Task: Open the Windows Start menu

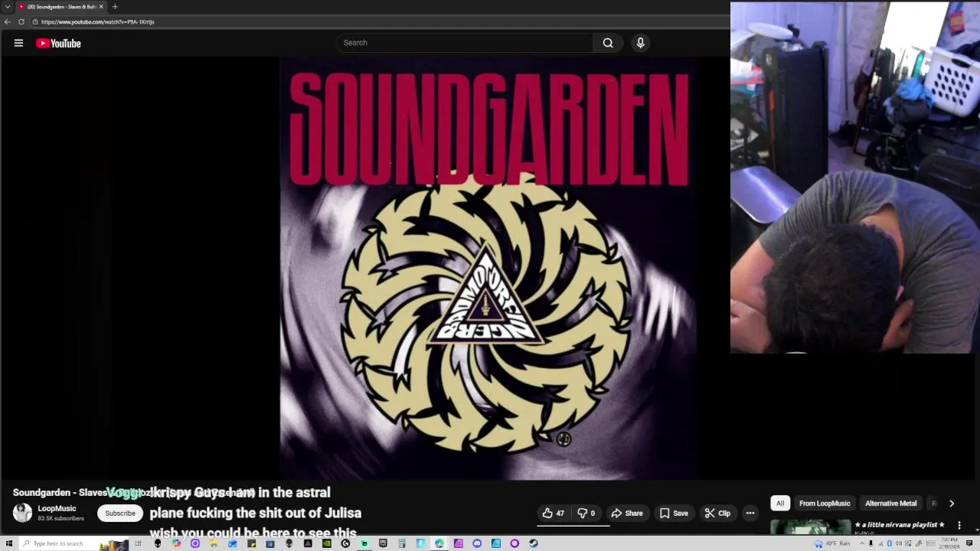Action: point(8,543)
